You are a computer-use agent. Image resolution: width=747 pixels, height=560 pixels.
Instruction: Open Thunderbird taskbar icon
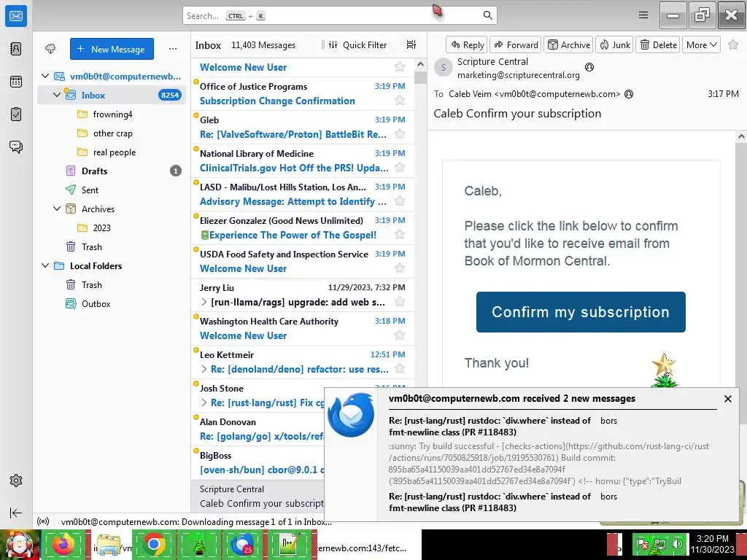click(x=244, y=544)
